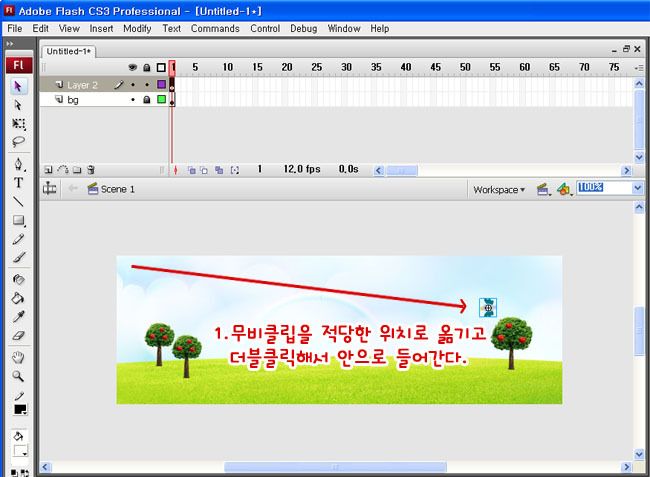Toggle Edit Multiple Frames

pyautogui.click(x=219, y=170)
